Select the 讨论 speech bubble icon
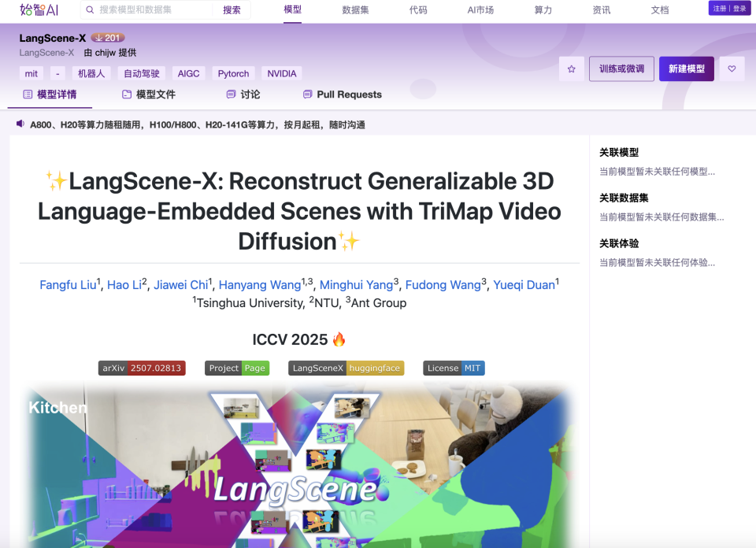The image size is (756, 548). coord(228,94)
